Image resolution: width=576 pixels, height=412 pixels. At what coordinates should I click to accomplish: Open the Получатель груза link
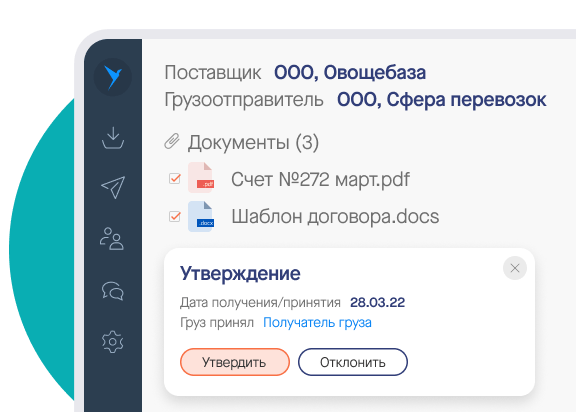[317, 322]
